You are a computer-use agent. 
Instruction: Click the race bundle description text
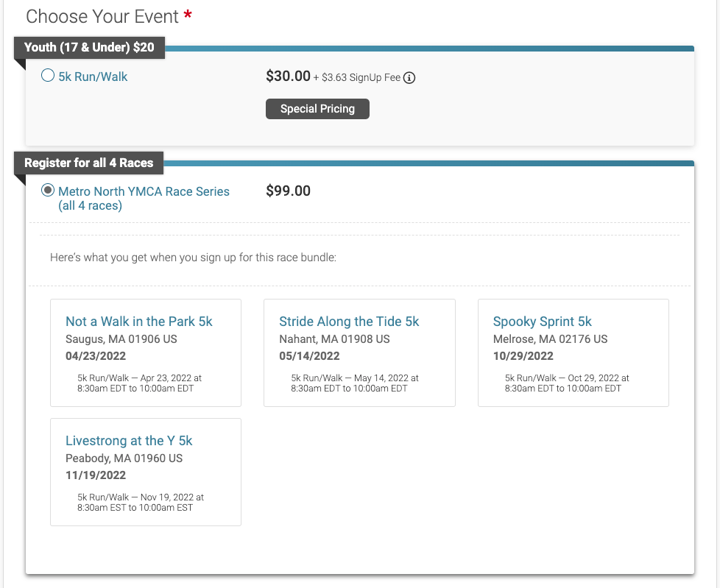194,258
